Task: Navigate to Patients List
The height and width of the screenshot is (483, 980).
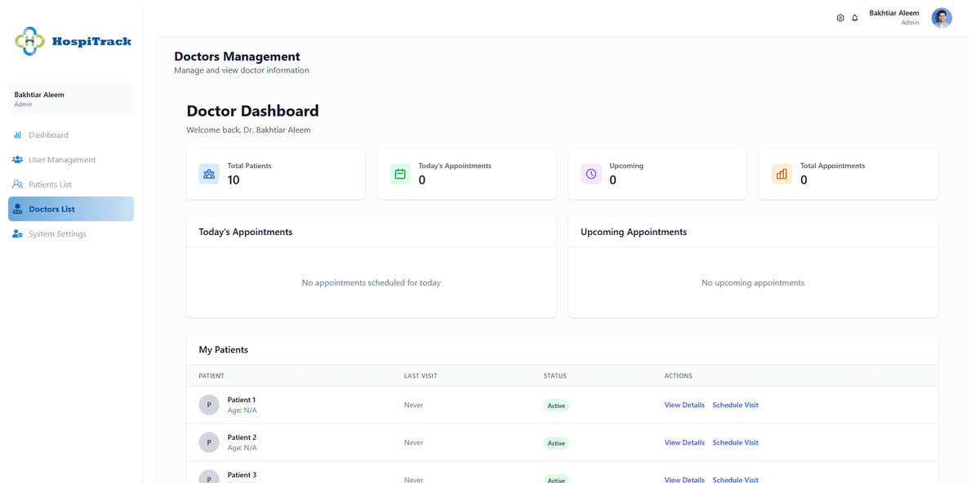Action: click(50, 184)
